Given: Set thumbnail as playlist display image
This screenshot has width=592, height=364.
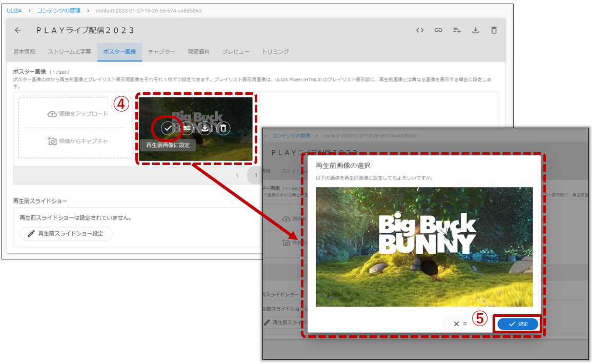Looking at the screenshot, I should click(187, 128).
